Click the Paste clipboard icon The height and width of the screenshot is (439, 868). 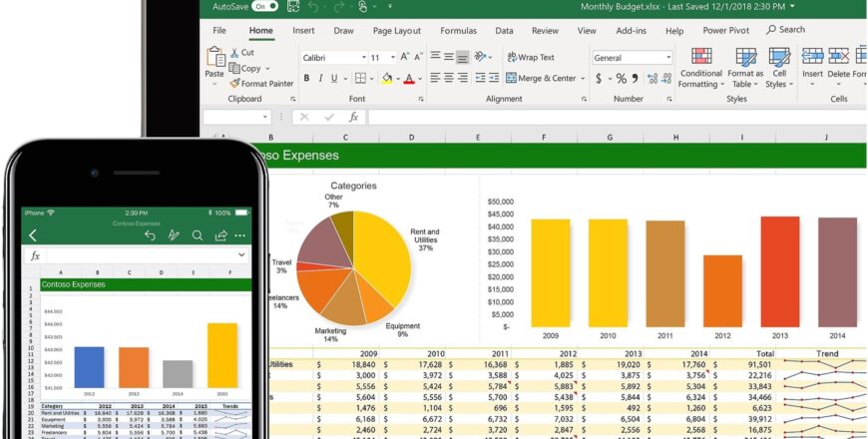pyautogui.click(x=215, y=57)
